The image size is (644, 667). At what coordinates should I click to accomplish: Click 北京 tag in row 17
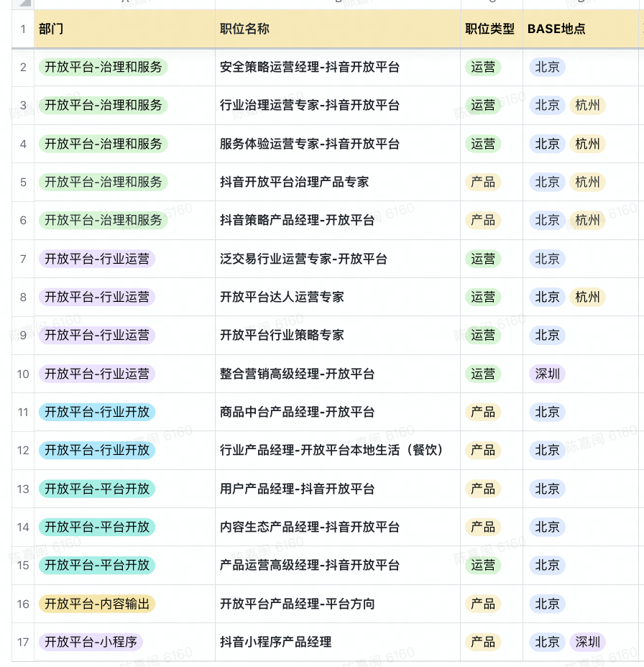tap(548, 642)
